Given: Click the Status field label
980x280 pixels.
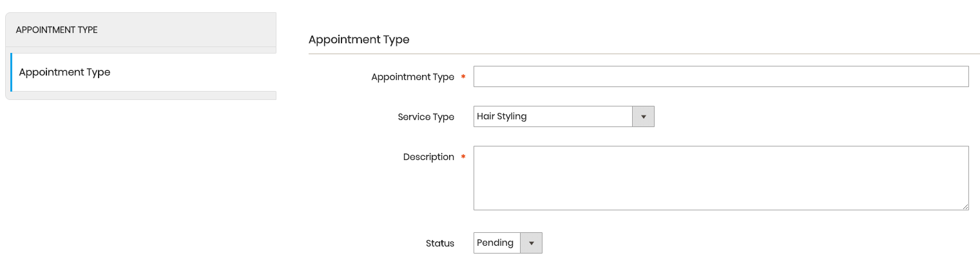Looking at the screenshot, I should (x=440, y=243).
